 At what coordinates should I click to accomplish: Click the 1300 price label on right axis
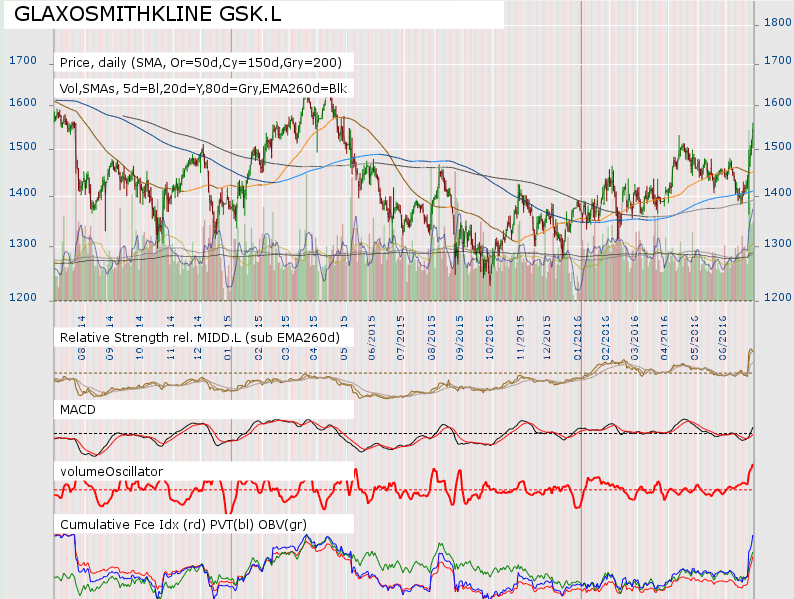(x=777, y=244)
